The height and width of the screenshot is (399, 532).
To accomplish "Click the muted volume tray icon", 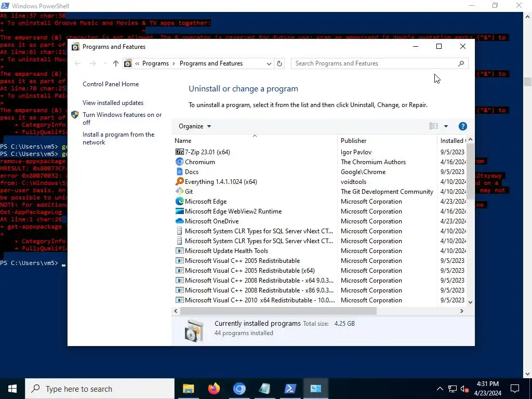I will pos(464,389).
